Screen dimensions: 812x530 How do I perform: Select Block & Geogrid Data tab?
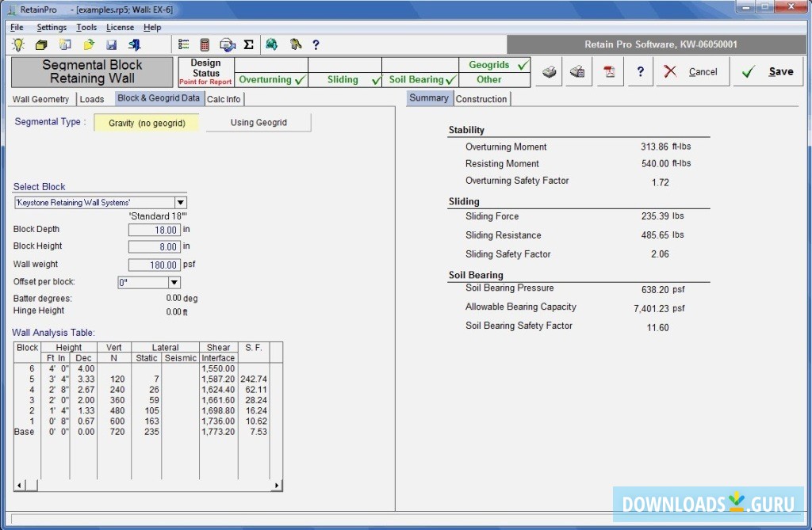tap(159, 97)
